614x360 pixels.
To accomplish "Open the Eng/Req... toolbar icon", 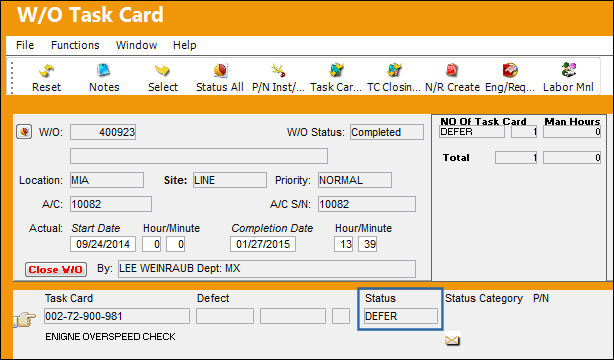I will (510, 71).
